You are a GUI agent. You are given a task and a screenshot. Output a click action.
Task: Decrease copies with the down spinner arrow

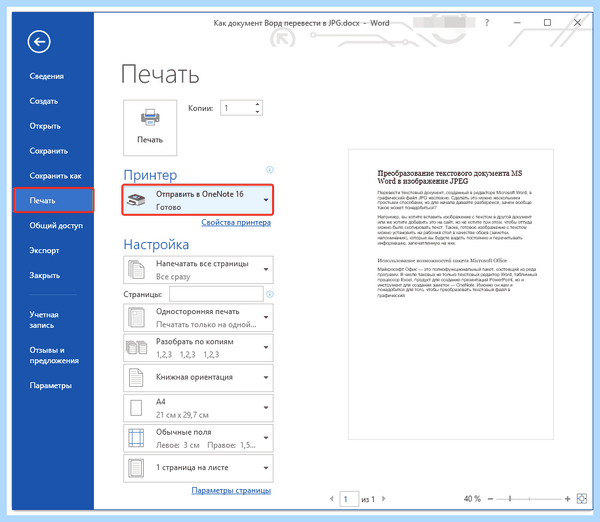click(258, 112)
